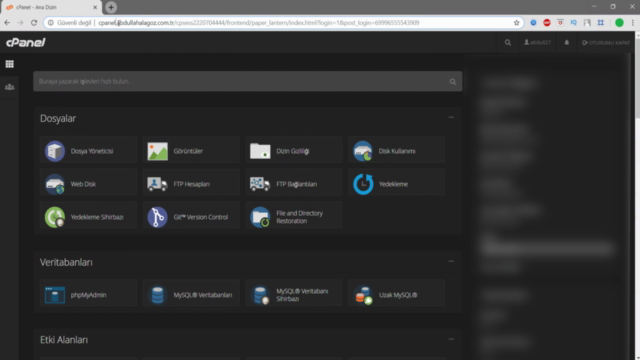Select the cPanel - Ana Dizin tab
Image resolution: width=640 pixels, height=360 pixels.
coord(50,7)
